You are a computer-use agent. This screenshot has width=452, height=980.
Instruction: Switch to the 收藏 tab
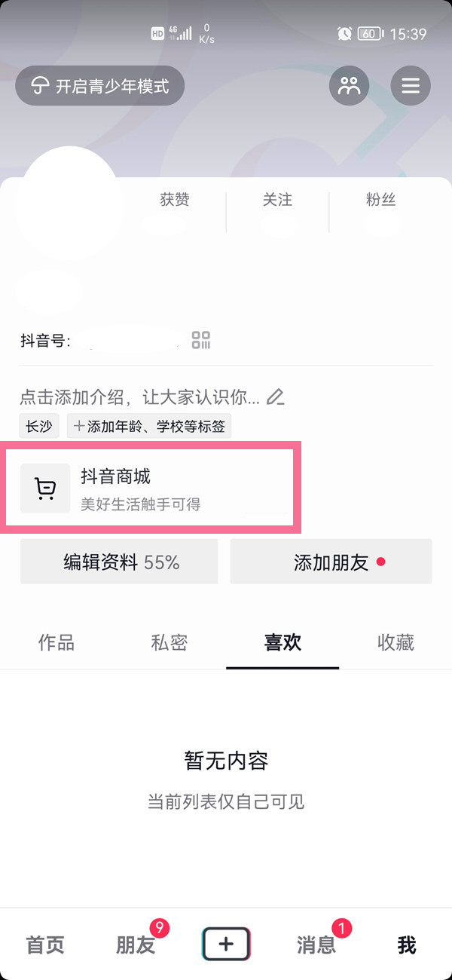(395, 642)
